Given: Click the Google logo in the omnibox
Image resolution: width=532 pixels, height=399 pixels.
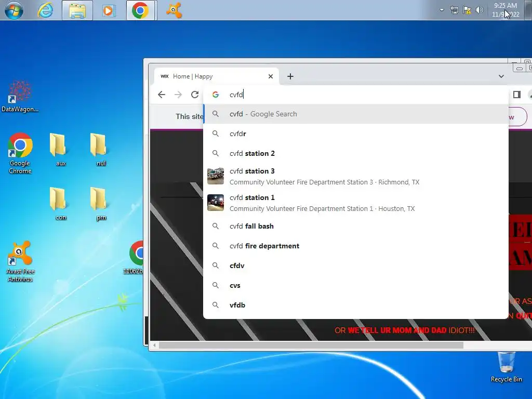Looking at the screenshot, I should [x=216, y=95].
